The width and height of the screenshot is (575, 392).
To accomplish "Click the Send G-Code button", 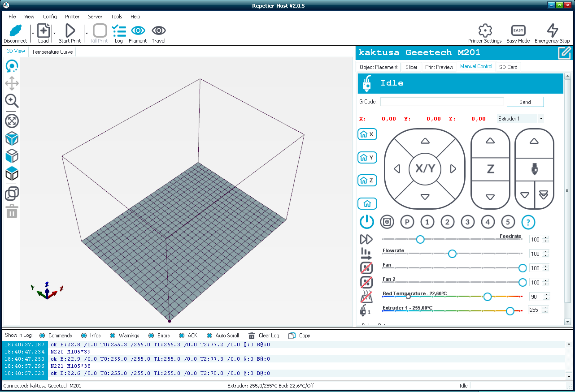I will (x=525, y=102).
